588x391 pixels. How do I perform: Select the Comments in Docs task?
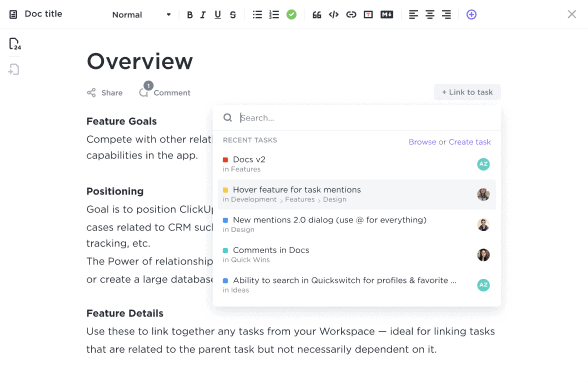357,255
